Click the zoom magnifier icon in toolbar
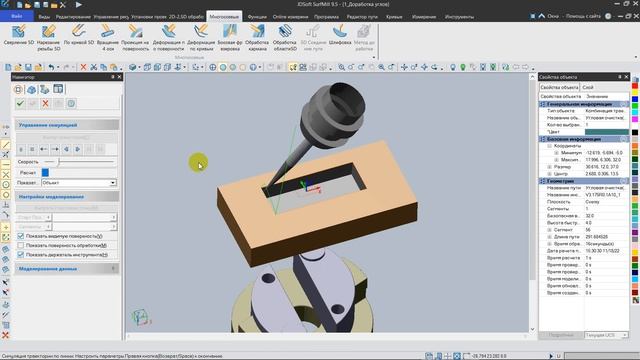The height and width of the screenshot is (360, 640). 341,67
